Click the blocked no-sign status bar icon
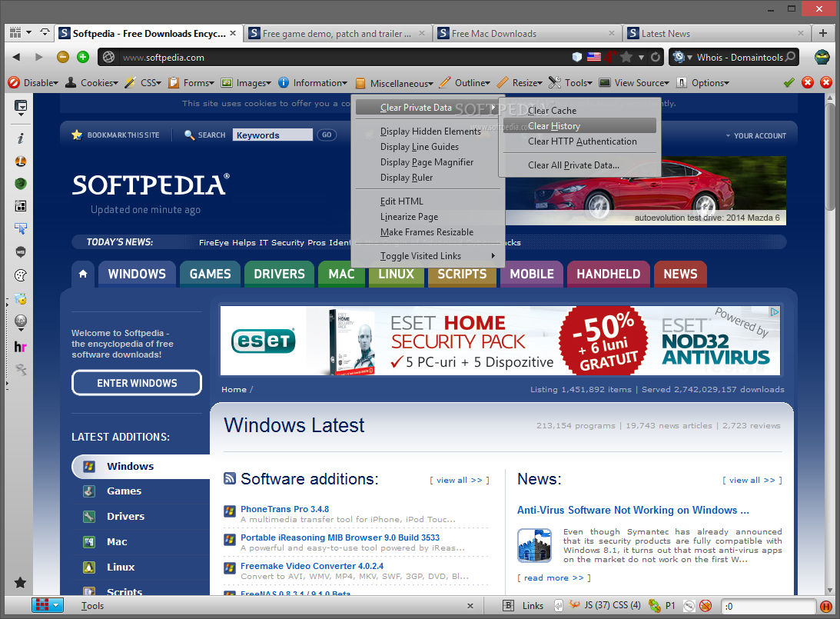 click(x=706, y=606)
